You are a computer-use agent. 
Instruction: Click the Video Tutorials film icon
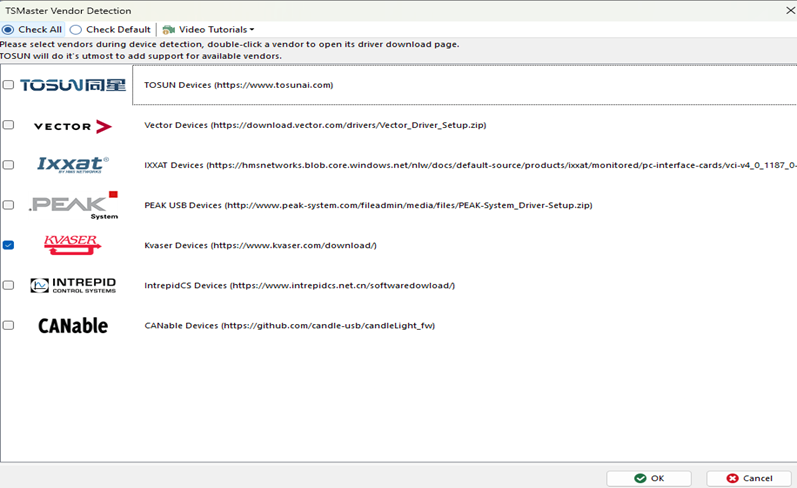[x=168, y=29]
